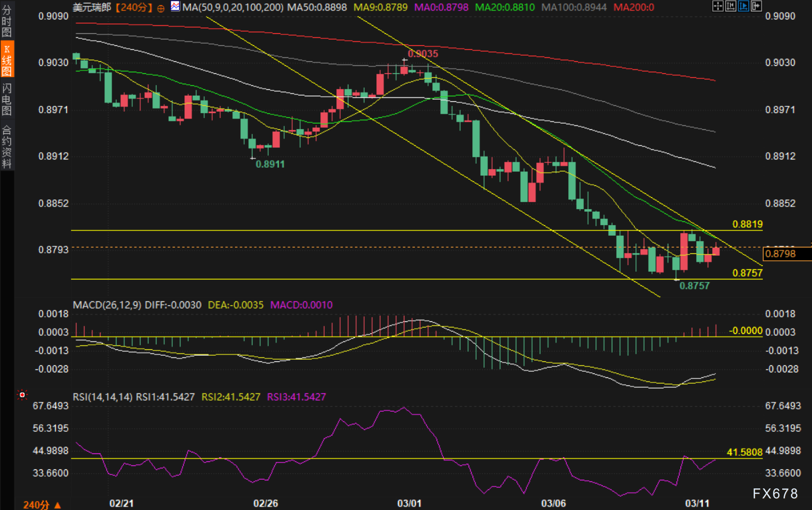Click the second chart-axis icon at top right
Viewport: 812px width, 510px height.
[x=730, y=6]
